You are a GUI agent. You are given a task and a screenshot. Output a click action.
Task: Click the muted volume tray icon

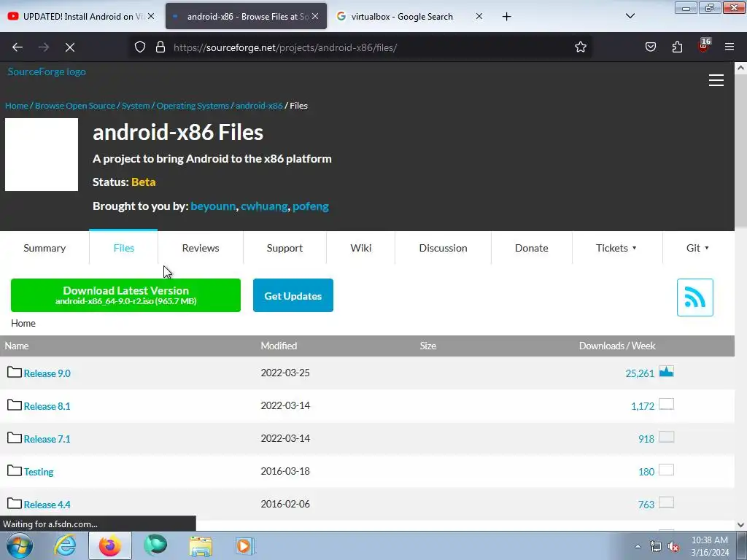click(673, 547)
